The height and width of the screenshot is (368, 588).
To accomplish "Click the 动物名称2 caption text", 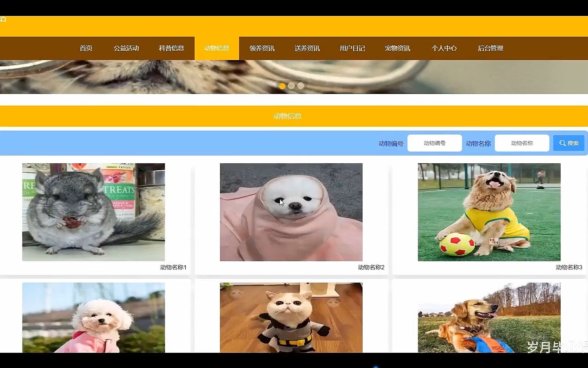I will point(371,267).
